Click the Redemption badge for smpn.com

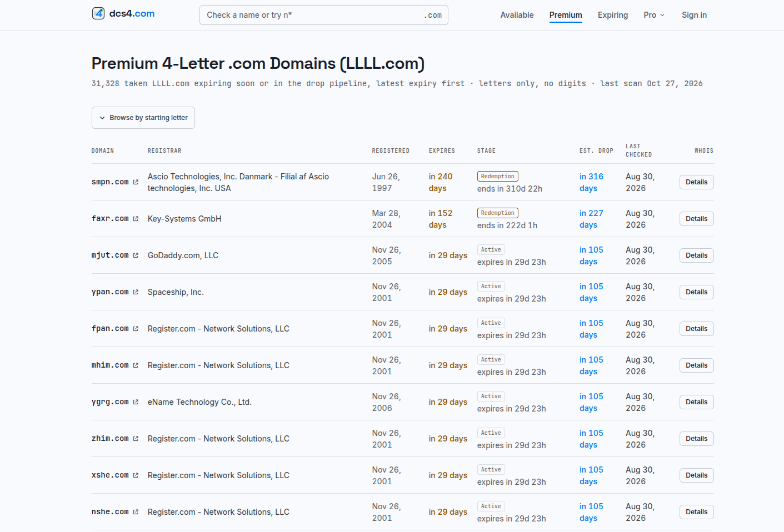click(498, 177)
